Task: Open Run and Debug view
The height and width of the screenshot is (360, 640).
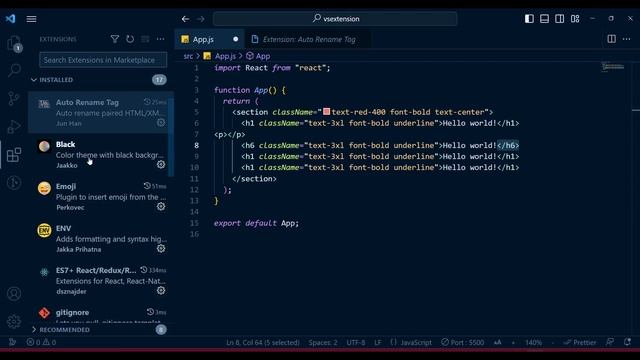Action: click(x=14, y=127)
